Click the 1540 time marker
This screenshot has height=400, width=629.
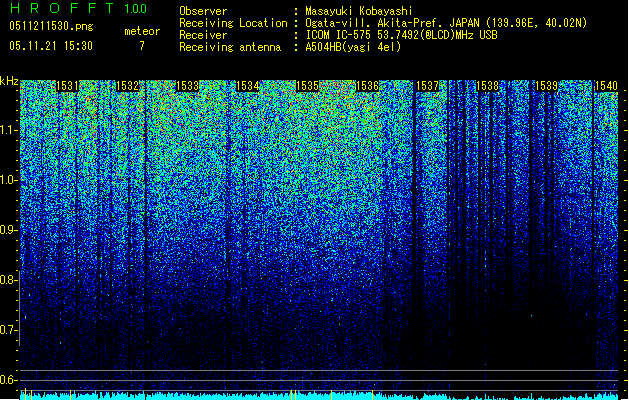[x=607, y=86]
